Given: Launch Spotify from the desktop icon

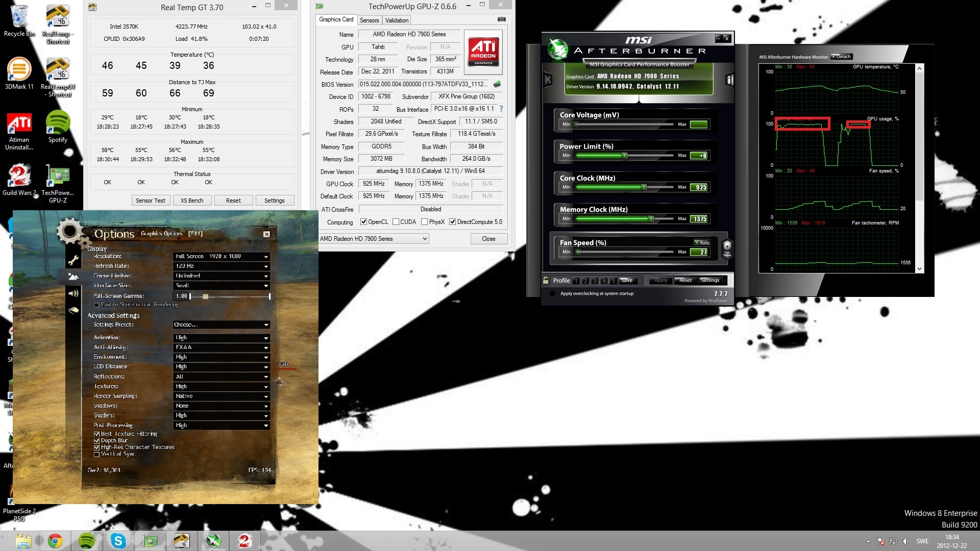Looking at the screenshot, I should coord(58,127).
